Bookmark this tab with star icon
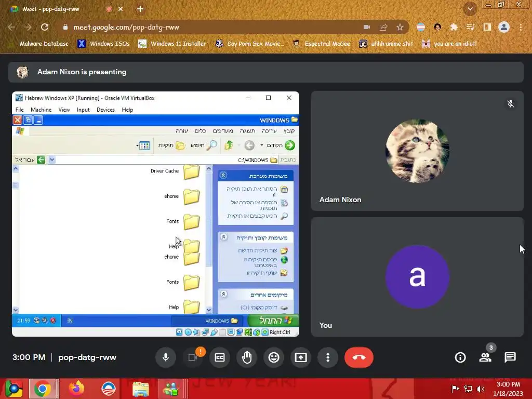532x399 pixels. [x=400, y=27]
